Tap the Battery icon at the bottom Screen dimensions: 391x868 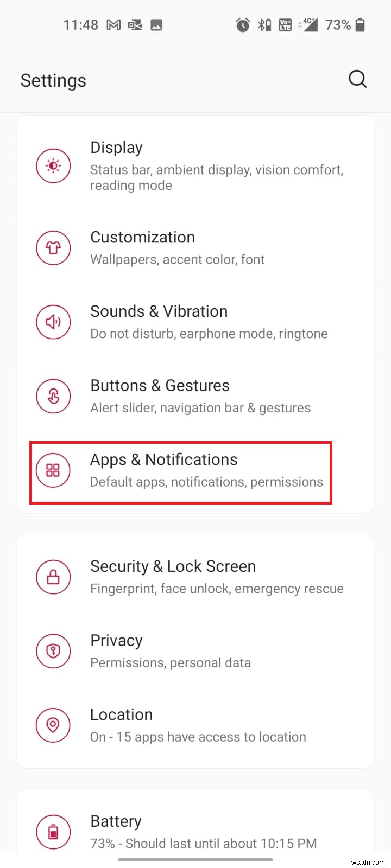pos(53,831)
